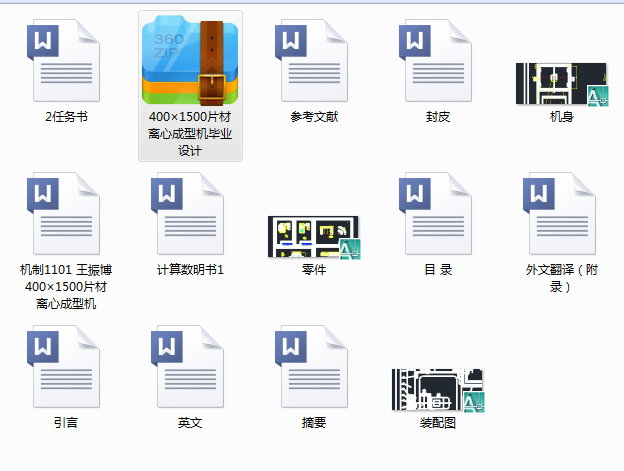
Task: Open the 2任务书 Word document icon
Action: pyautogui.click(x=66, y=60)
